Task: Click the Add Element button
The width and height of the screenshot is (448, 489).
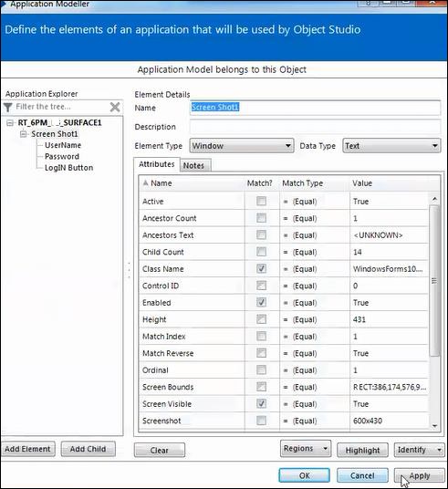Action: tap(27, 449)
